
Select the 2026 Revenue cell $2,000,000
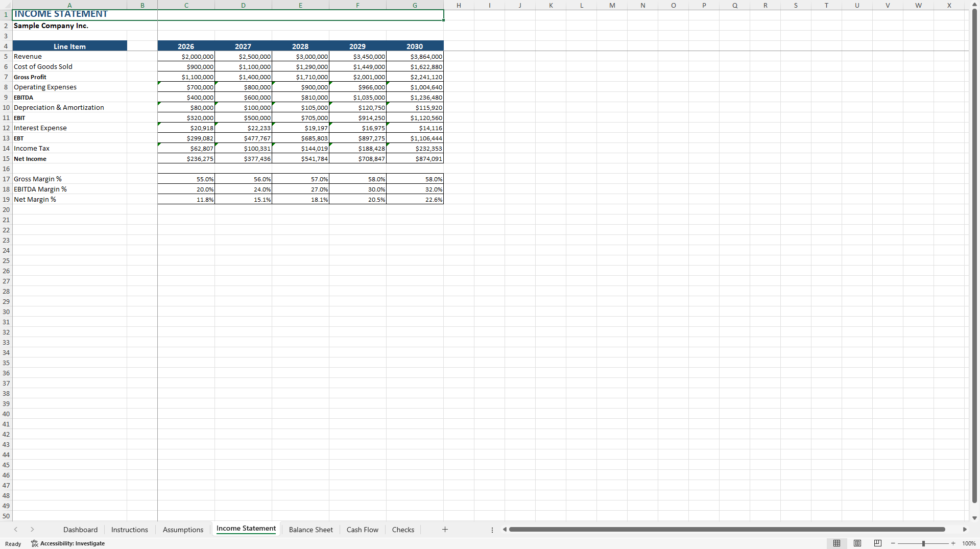[x=186, y=56]
